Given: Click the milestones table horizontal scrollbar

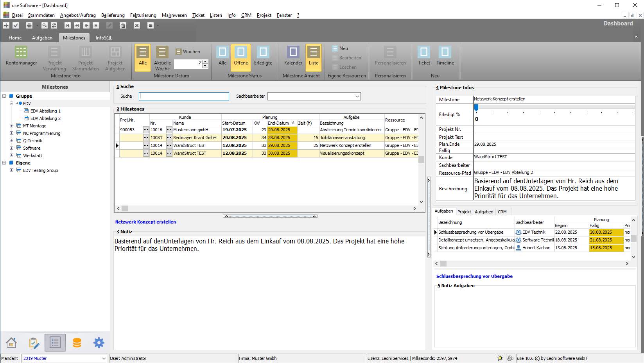Looking at the screenshot, I should coord(266,209).
